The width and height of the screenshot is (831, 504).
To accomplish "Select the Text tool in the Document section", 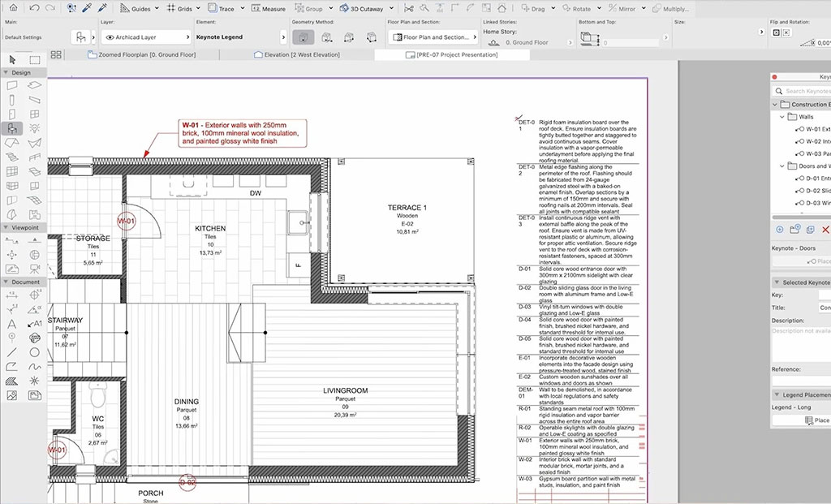I will point(11,323).
